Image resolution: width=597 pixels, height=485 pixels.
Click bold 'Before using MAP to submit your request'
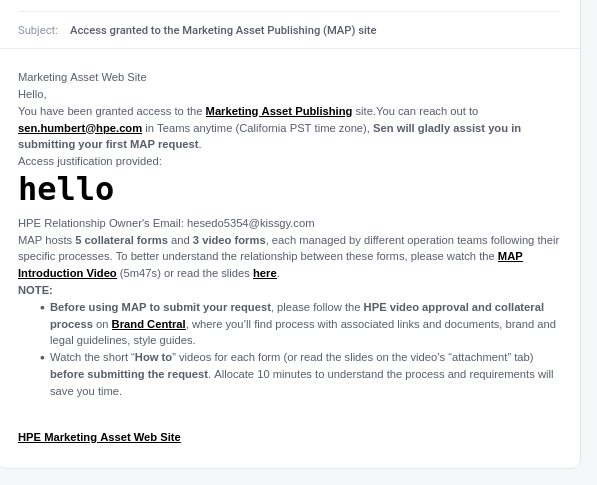pyautogui.click(x=160, y=308)
